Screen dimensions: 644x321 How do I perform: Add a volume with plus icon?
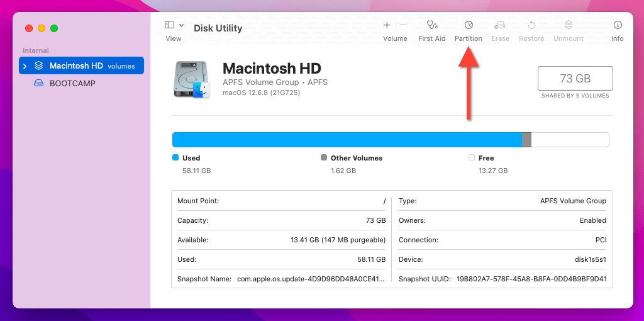[x=387, y=25]
